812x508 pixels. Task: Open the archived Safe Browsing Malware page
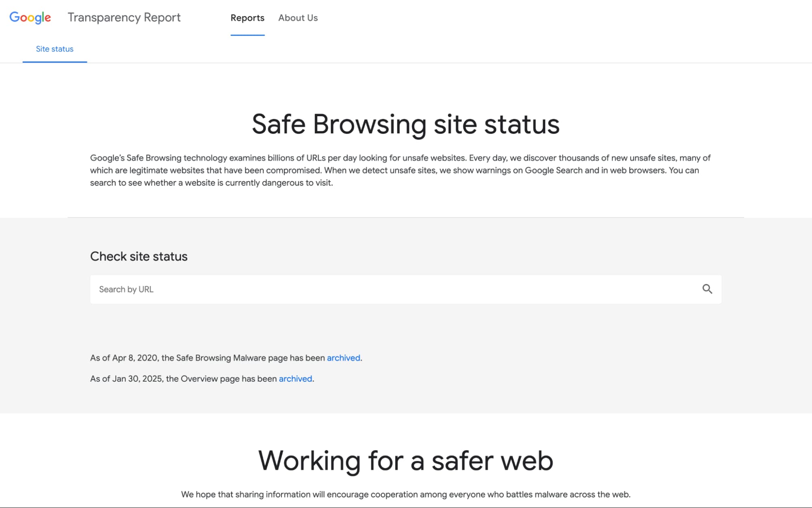(343, 358)
